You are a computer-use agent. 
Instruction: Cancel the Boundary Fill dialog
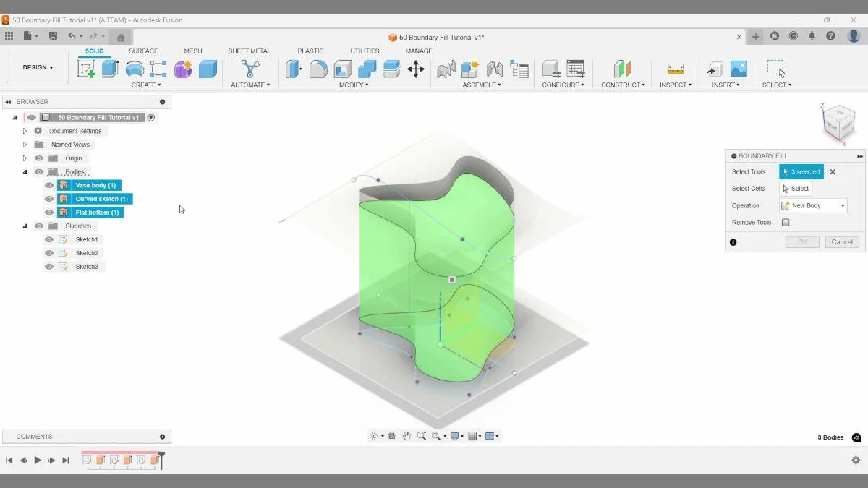click(x=841, y=241)
